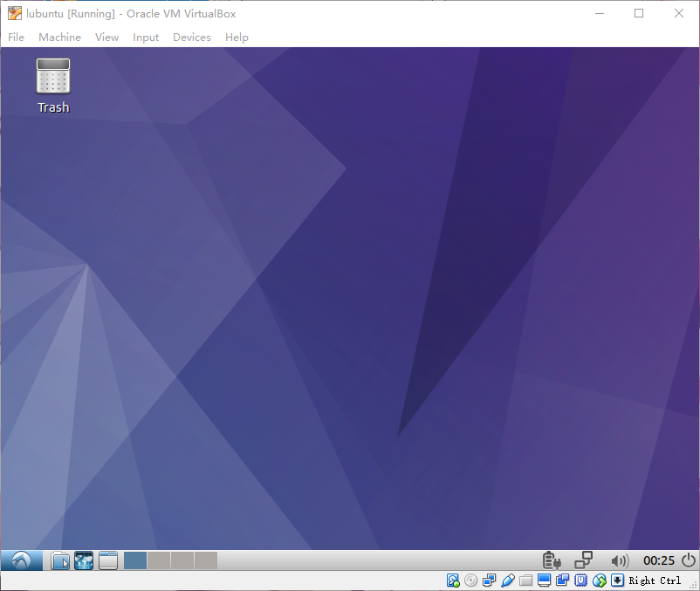
Task: Click the volume speaker icon
Action: [x=620, y=560]
